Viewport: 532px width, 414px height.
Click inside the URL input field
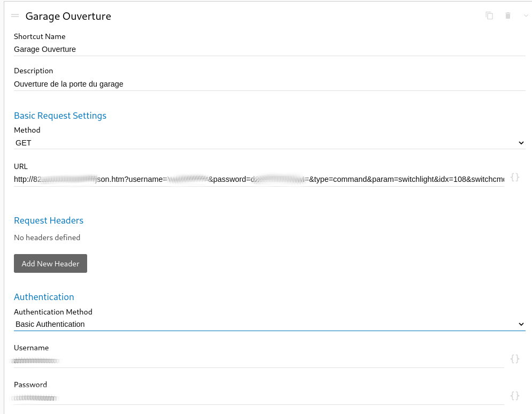click(259, 179)
